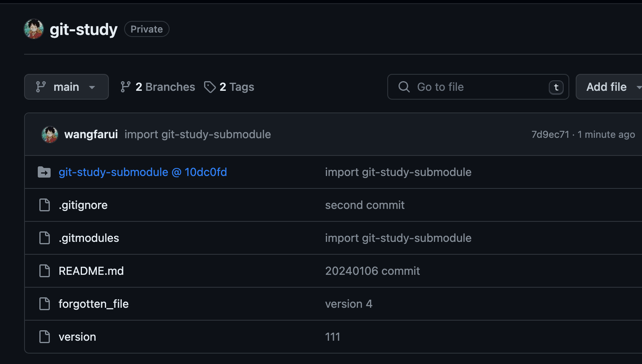This screenshot has width=642, height=364.
Task: Click the file icon beside version
Action: click(45, 337)
